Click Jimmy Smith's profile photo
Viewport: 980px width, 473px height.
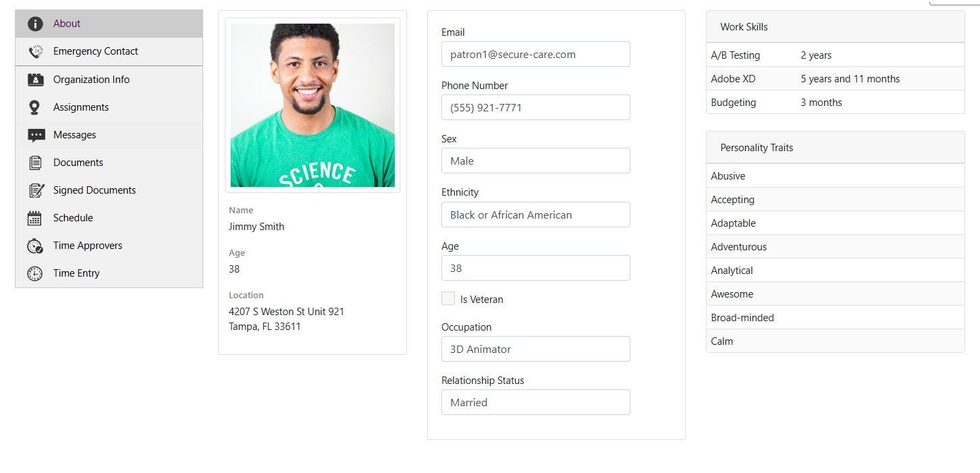312,105
